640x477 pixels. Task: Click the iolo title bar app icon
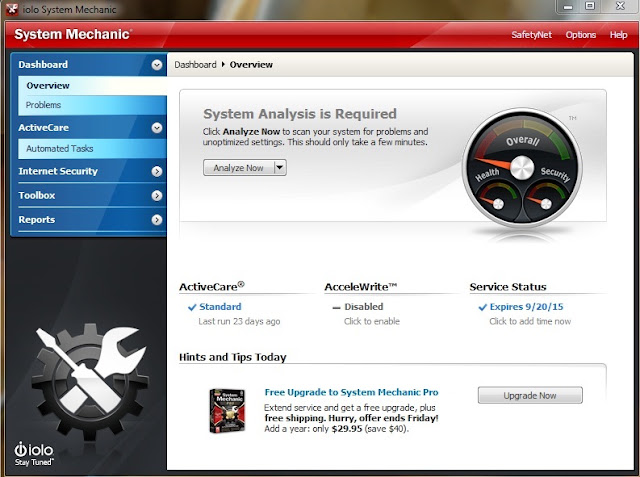click(12, 9)
